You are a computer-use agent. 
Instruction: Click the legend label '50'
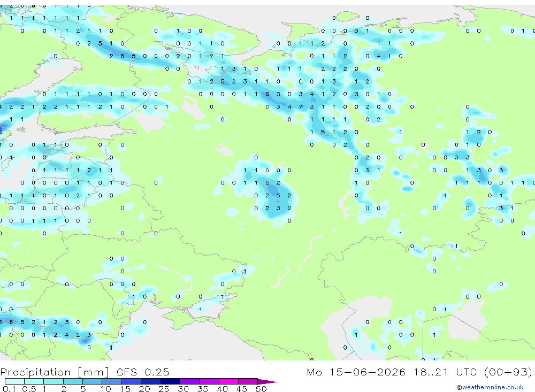pos(261,389)
